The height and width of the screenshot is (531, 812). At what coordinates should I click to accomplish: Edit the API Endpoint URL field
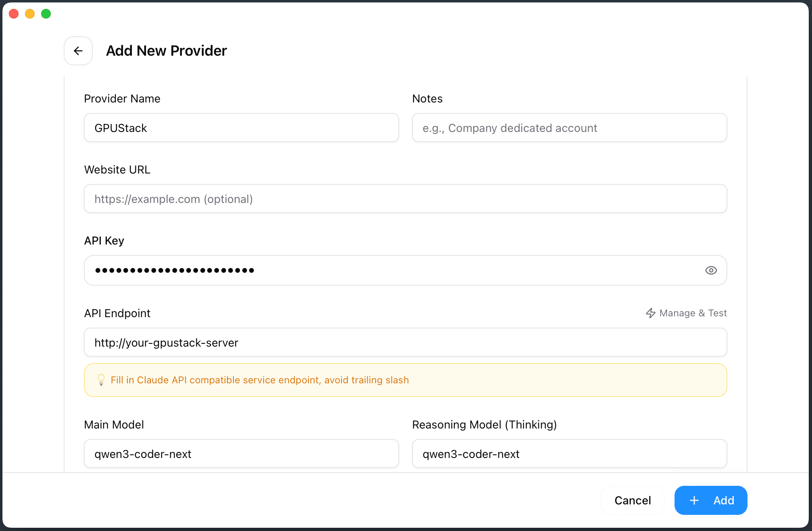coord(405,343)
